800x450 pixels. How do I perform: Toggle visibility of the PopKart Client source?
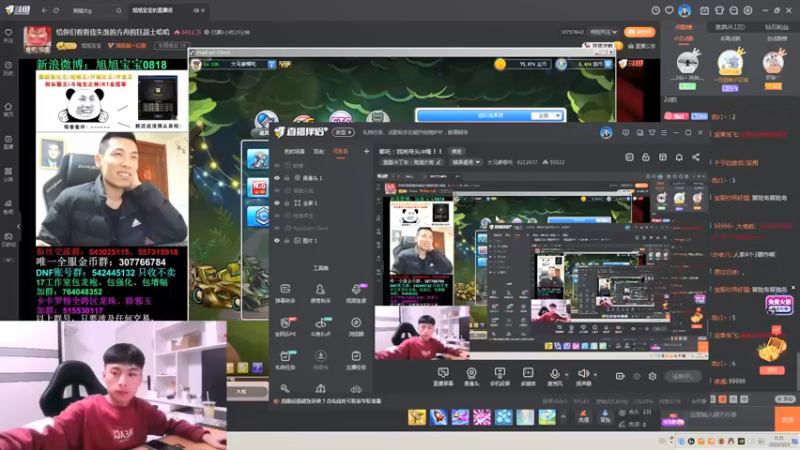point(277,228)
